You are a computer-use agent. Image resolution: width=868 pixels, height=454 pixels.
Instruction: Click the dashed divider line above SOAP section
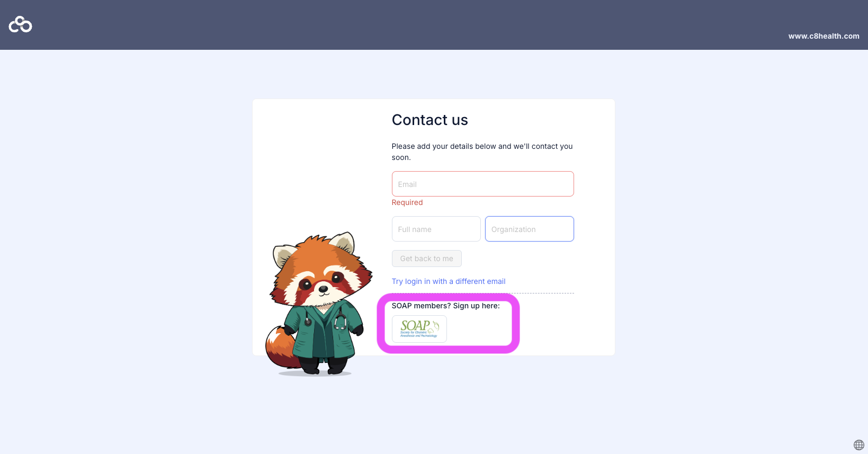545,293
